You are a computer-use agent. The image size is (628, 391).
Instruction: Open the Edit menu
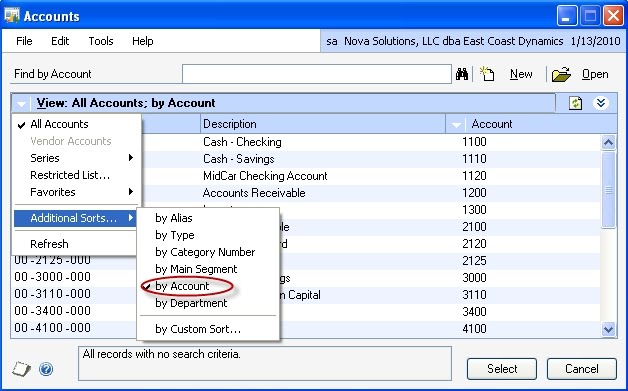[60, 41]
